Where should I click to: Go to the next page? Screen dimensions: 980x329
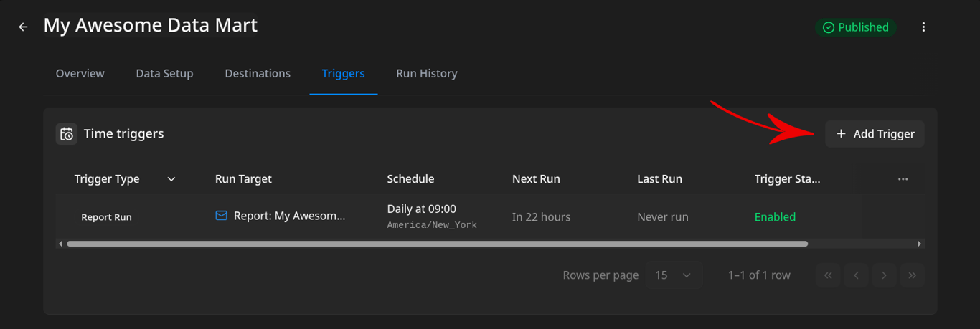884,275
